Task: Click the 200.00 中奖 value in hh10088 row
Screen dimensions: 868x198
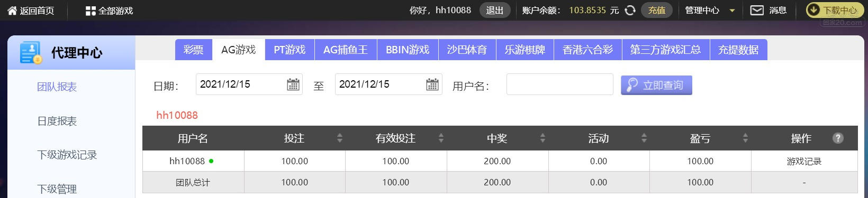Action: [497, 161]
